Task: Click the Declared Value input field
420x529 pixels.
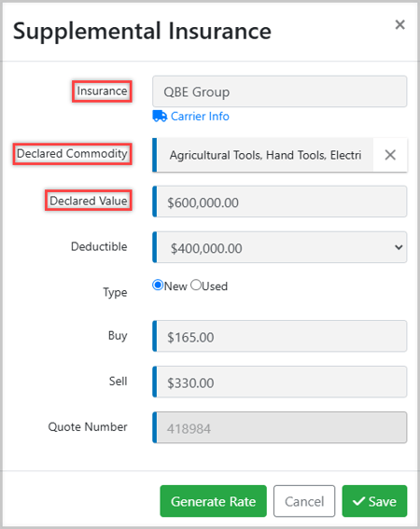Action: 280,202
